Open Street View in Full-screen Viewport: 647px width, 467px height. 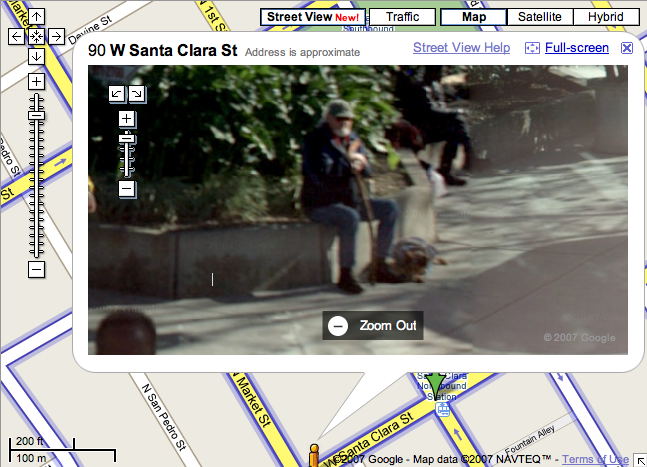point(576,48)
